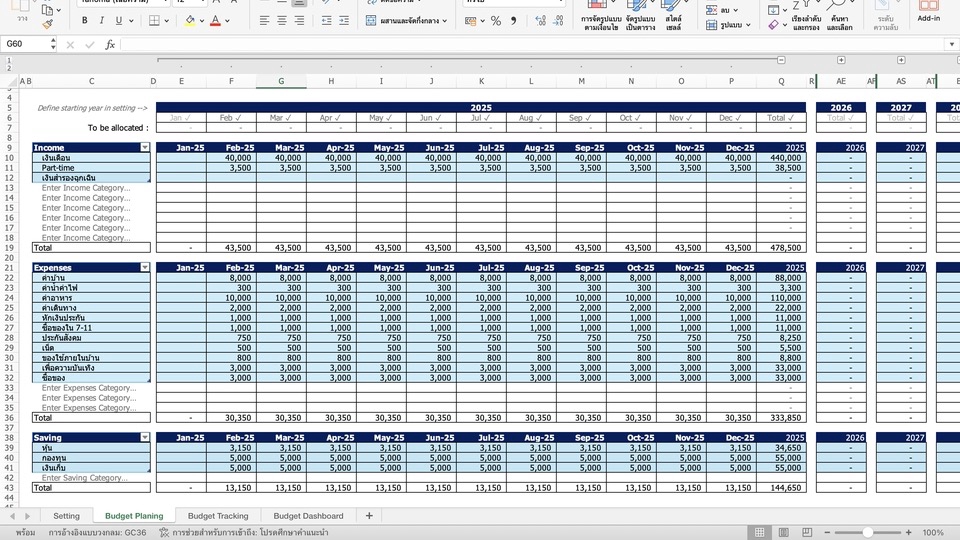Apply underline formatting
This screenshot has height=540, width=960.
(118, 20)
